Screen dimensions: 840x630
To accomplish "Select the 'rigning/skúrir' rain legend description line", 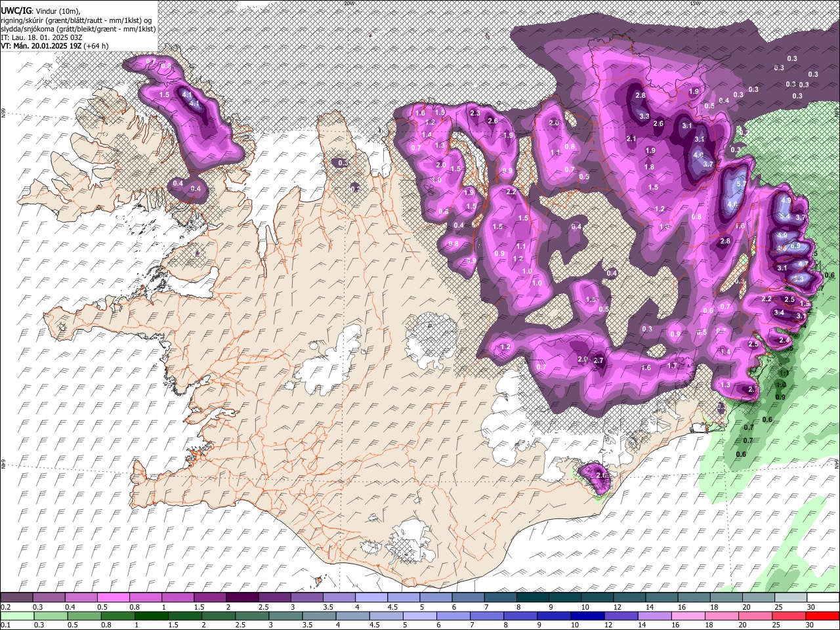I will coord(77,20).
